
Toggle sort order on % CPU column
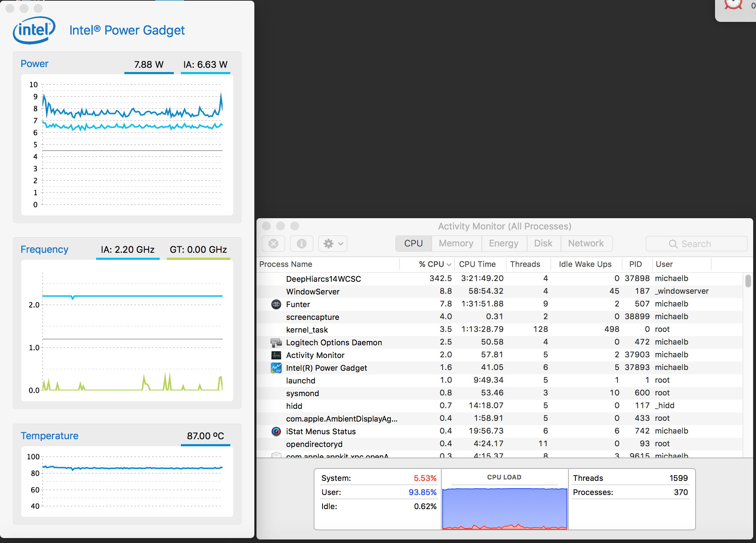click(x=427, y=264)
